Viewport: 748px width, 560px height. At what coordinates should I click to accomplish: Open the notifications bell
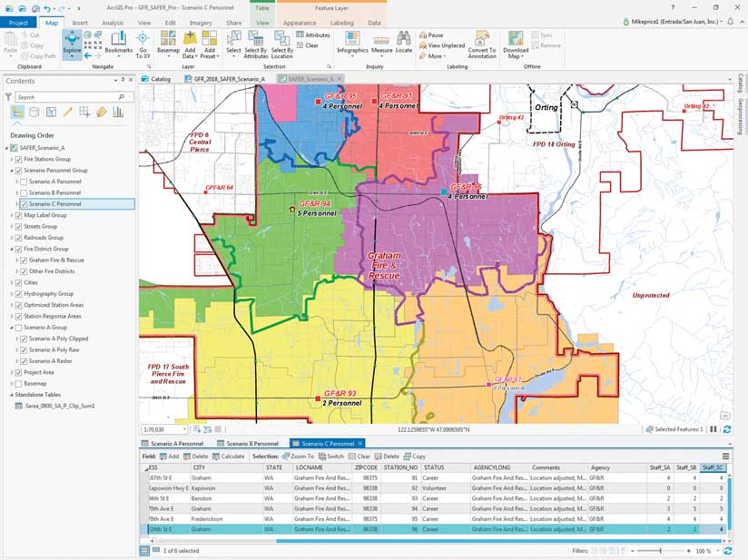point(731,22)
